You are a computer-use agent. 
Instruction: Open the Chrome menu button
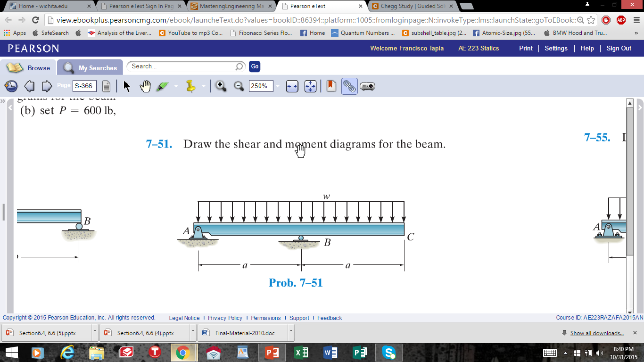click(x=636, y=20)
